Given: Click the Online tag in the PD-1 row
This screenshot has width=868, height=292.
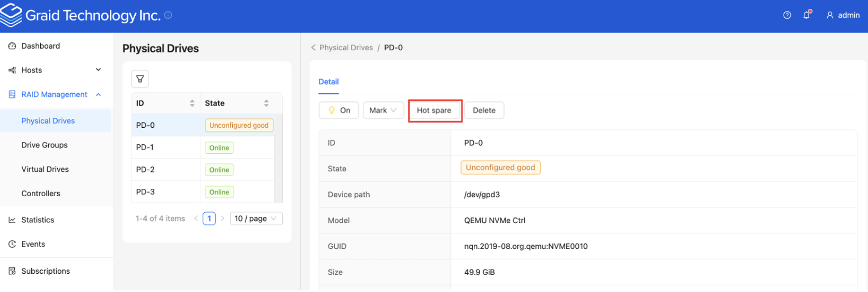Looking at the screenshot, I should point(219,148).
